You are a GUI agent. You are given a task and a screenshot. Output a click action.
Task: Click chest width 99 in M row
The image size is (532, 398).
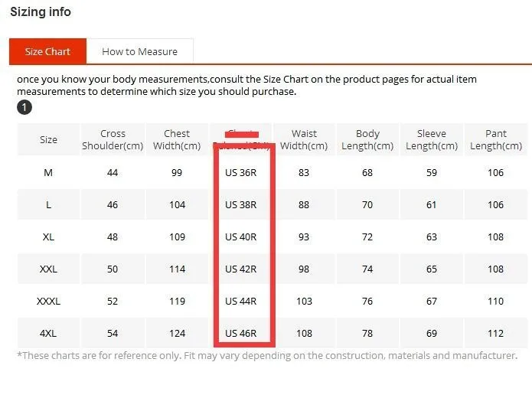(177, 173)
